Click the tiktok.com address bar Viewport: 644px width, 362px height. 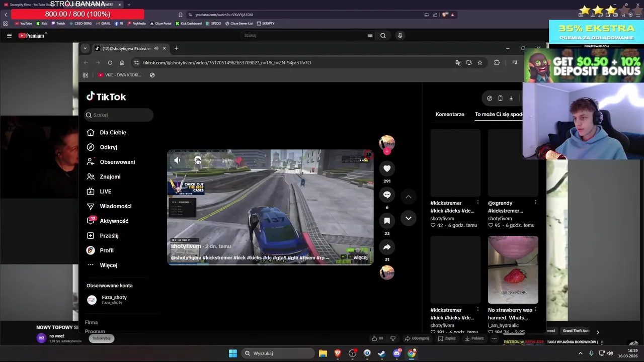[x=292, y=63]
